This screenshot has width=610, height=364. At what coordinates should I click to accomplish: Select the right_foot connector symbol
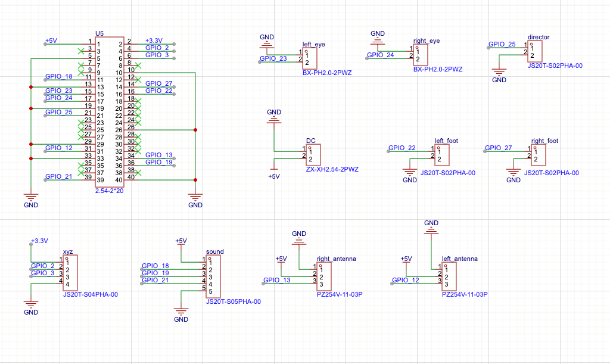point(538,155)
